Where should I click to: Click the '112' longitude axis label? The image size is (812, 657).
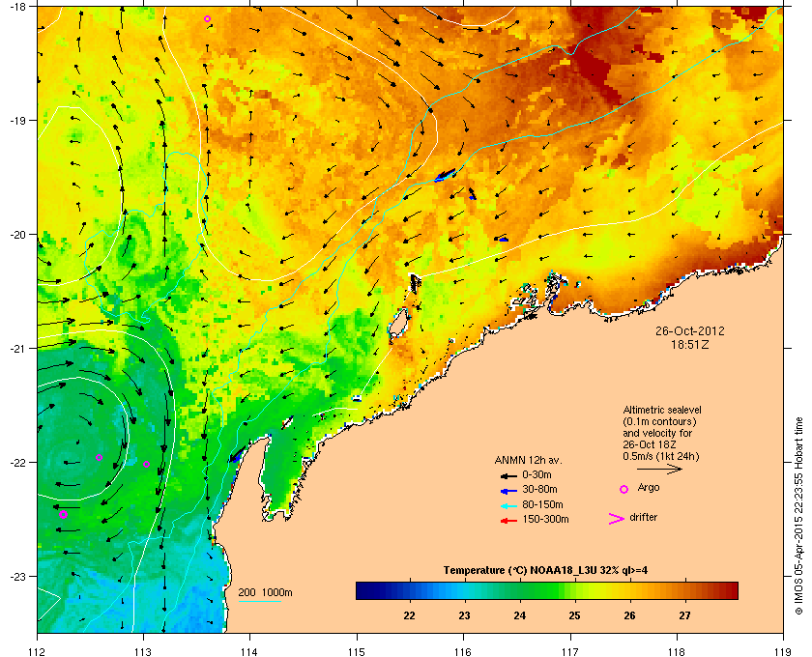tap(38, 651)
